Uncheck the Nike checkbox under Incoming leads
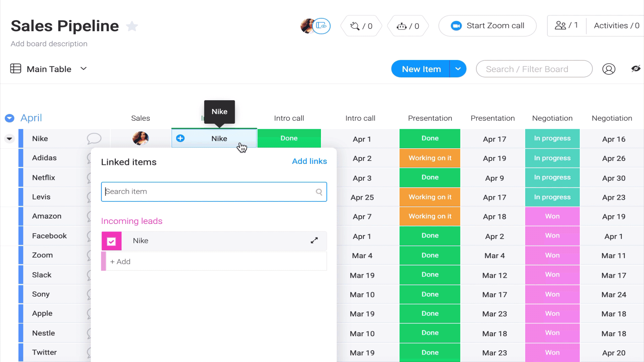This screenshot has height=362, width=644. pos(111,241)
